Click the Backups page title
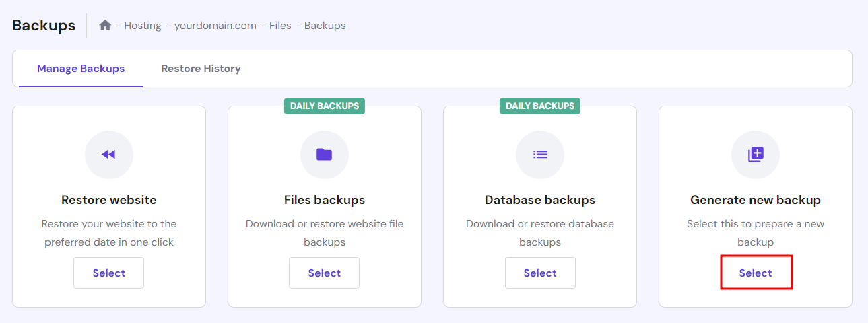868x323 pixels. pos(44,26)
